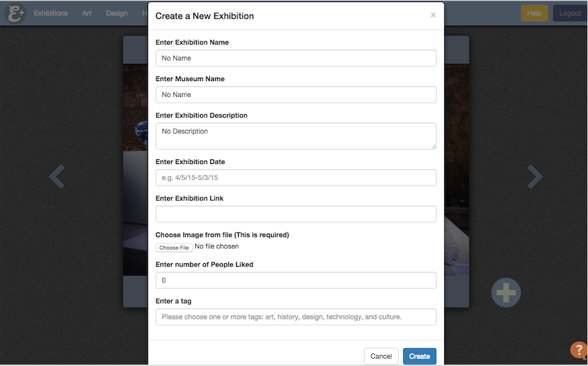Click the Enter a tag input field
The height and width of the screenshot is (366, 588).
296,317
